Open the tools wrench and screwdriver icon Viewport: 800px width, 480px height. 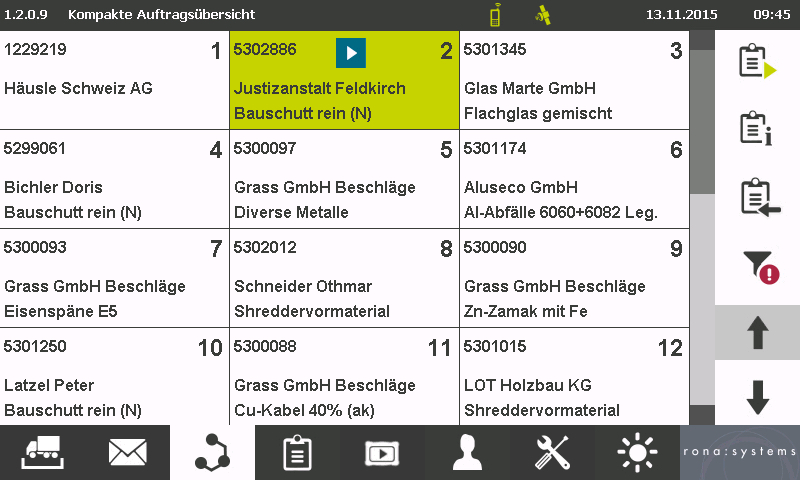click(553, 452)
